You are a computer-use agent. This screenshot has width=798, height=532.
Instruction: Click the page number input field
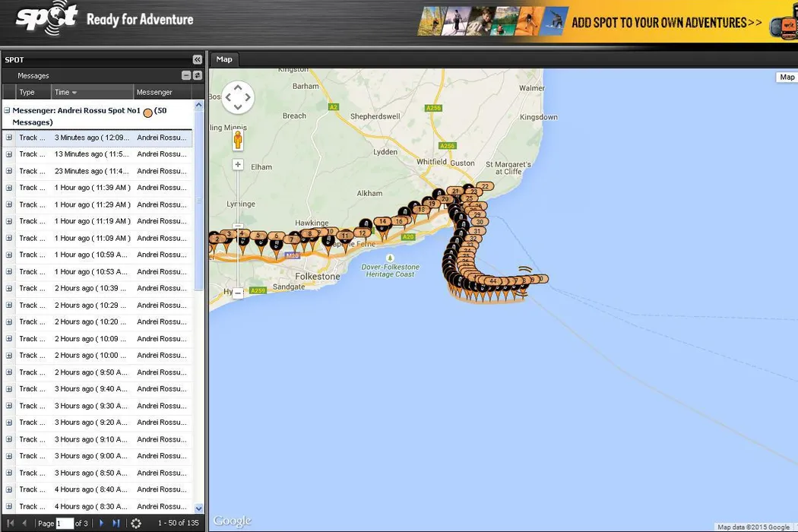point(65,523)
